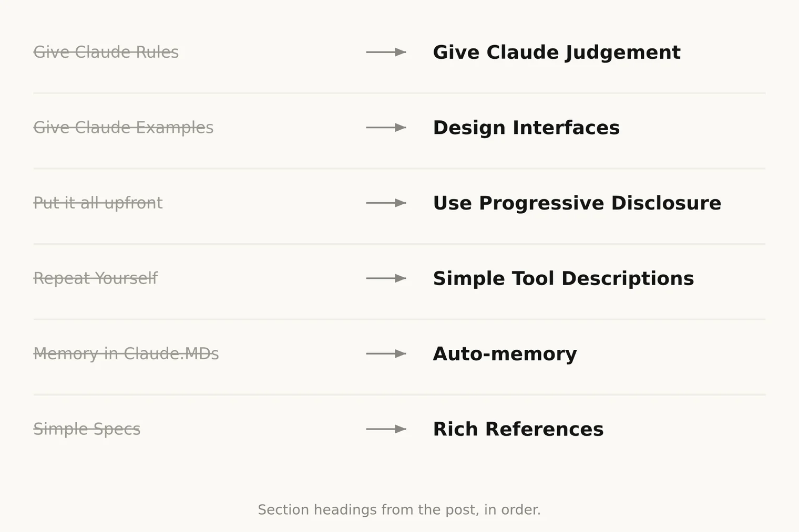This screenshot has width=799, height=532.
Task: Click the caption about section headings
Action: pos(399,510)
